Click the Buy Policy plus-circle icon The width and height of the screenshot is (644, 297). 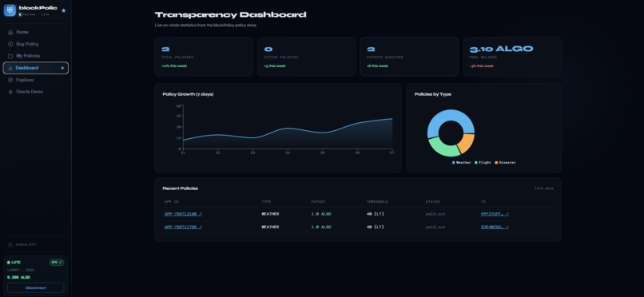click(10, 44)
